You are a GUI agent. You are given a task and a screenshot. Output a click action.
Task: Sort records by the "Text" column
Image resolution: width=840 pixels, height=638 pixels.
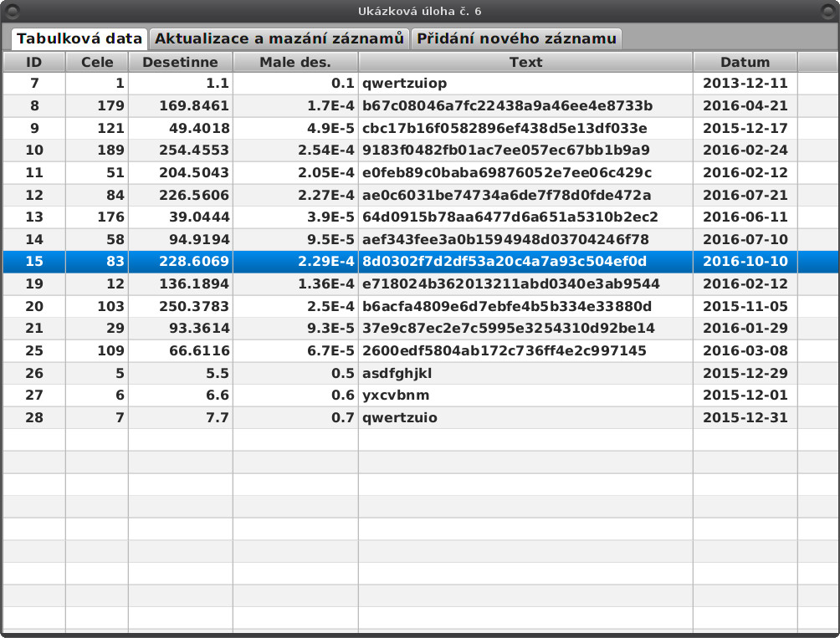tap(525, 61)
